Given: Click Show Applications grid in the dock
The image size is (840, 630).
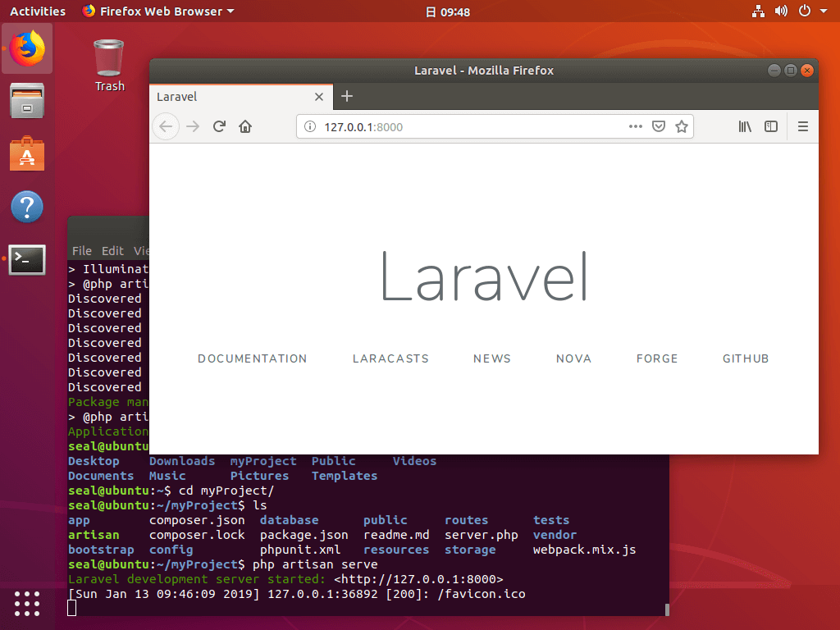Looking at the screenshot, I should click(x=27, y=604).
